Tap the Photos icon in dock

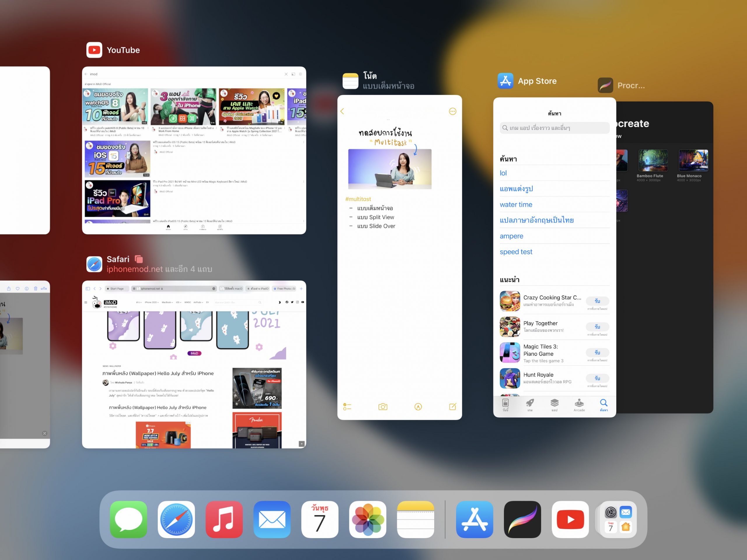point(367,519)
